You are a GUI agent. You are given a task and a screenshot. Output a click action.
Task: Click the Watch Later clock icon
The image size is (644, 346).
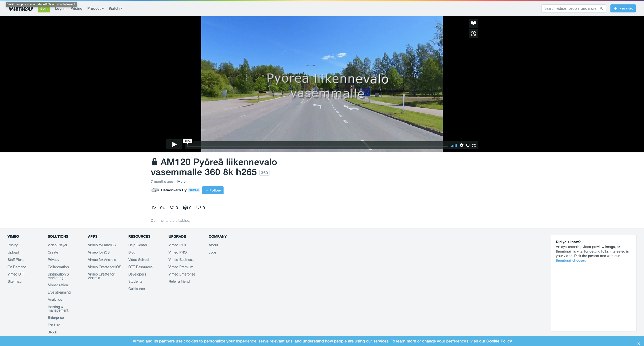[473, 33]
